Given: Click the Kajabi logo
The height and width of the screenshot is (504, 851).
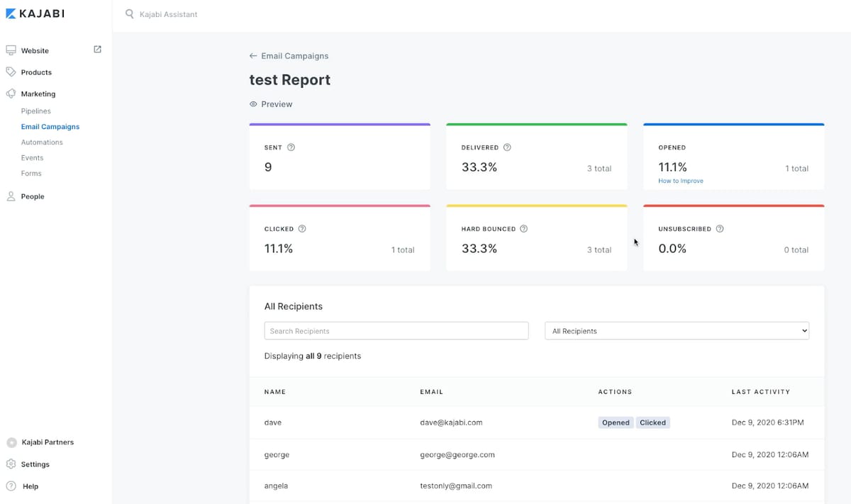Looking at the screenshot, I should (x=35, y=14).
